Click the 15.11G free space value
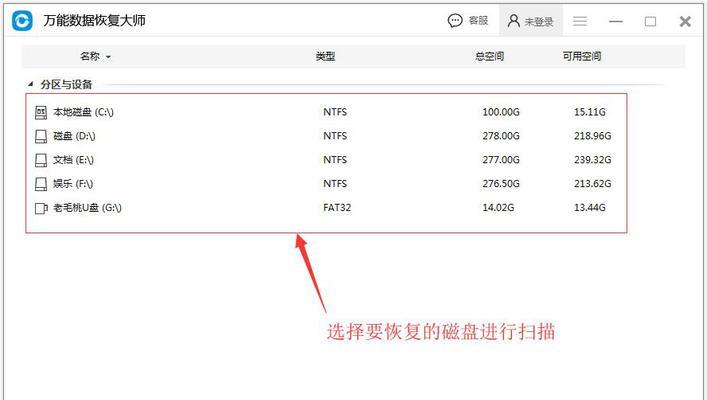Viewport: 707px width, 400px height. click(x=590, y=112)
